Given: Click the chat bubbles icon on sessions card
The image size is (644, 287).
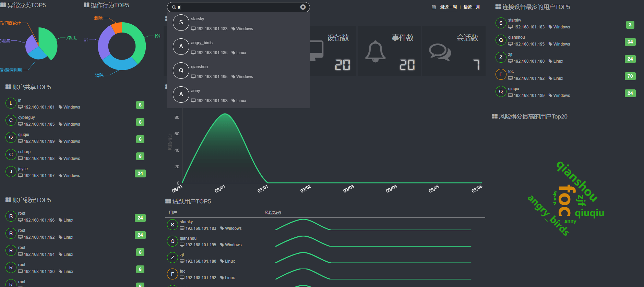Looking at the screenshot, I should (440, 52).
